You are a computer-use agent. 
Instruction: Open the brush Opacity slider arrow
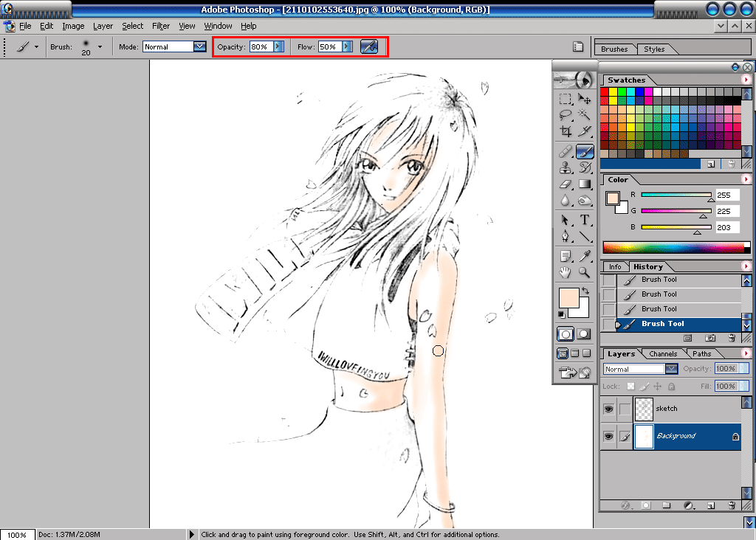[x=278, y=46]
